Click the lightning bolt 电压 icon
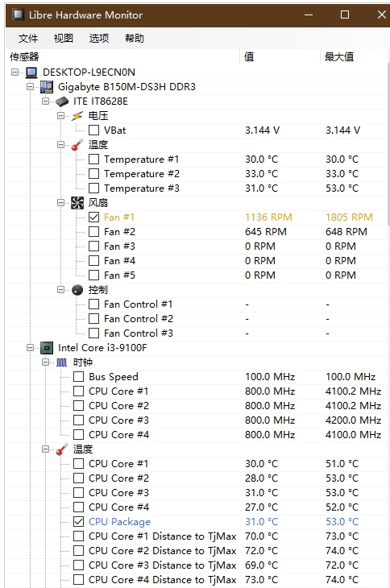The width and height of the screenshot is (390, 588). coord(77,116)
